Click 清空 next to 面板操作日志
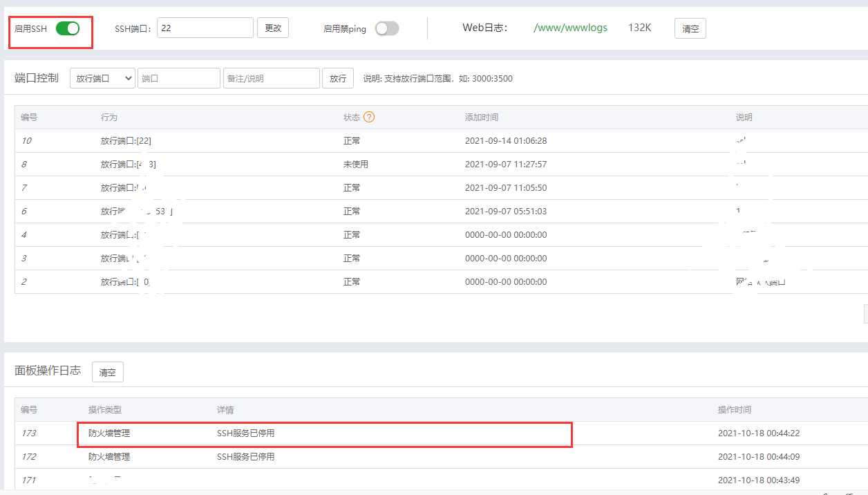 point(108,372)
